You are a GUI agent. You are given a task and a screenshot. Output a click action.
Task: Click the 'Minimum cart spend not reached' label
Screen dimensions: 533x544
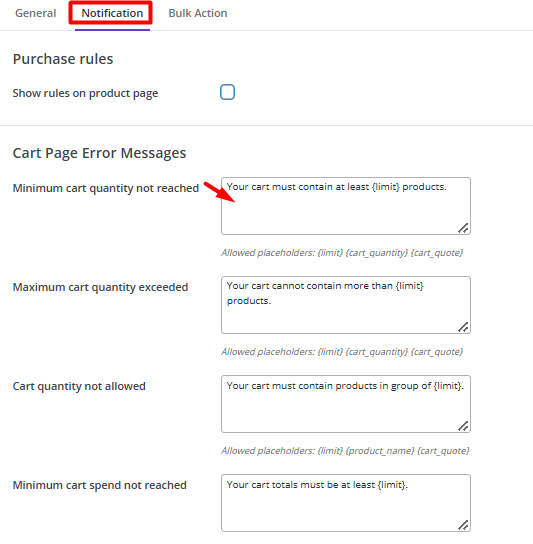pos(100,485)
